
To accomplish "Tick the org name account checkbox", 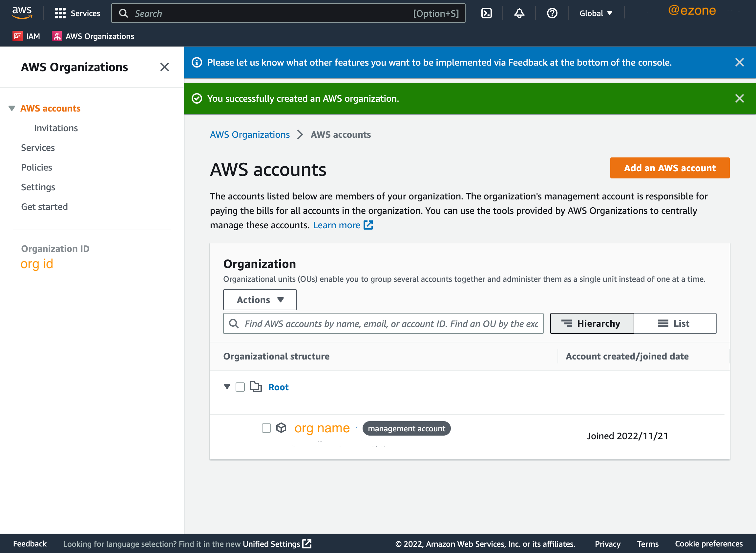I will [266, 428].
